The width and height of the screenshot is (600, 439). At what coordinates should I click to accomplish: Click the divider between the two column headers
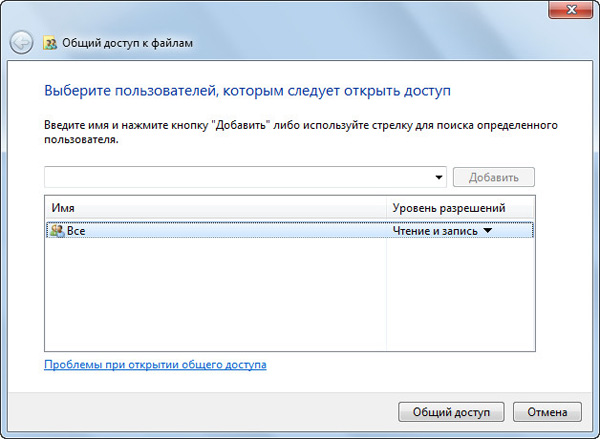(387, 207)
